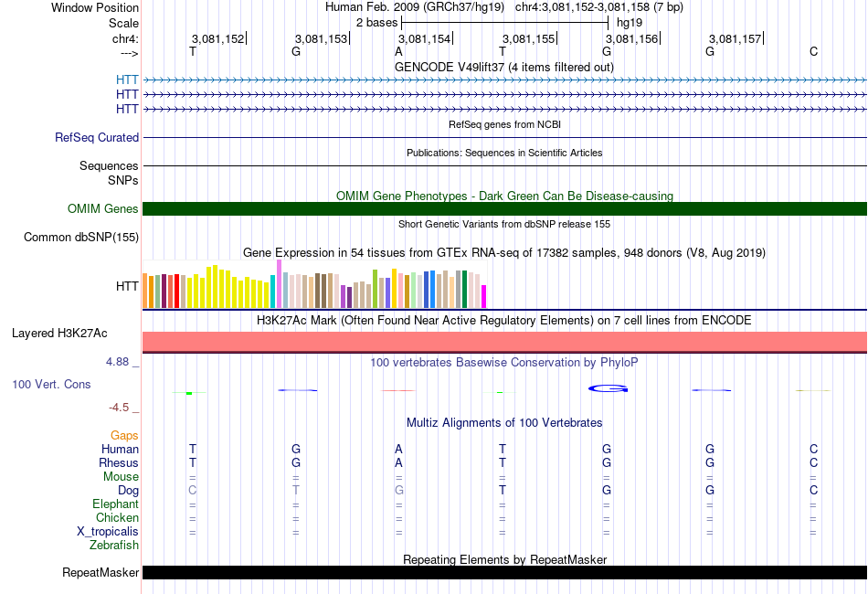Image resolution: width=868 pixels, height=594 pixels.
Task: Click the green PhyloP mark under 3,081,152
Action: click(189, 393)
